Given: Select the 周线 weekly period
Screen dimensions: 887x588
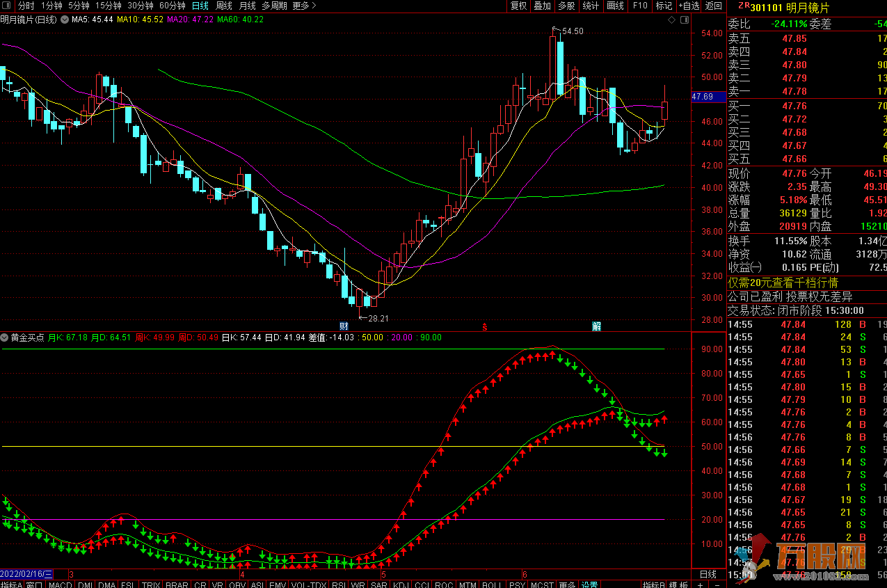Looking at the screenshot, I should pyautogui.click(x=224, y=6).
